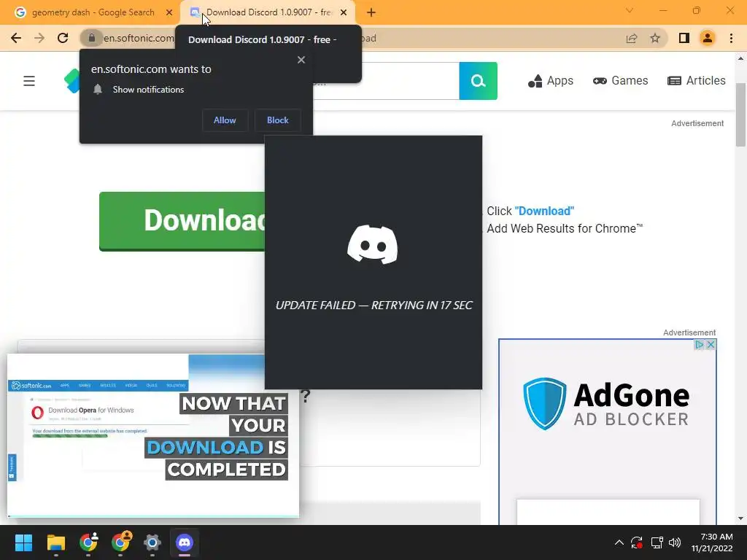747x560 pixels.
Task: Block softonic notifications
Action: [278, 120]
